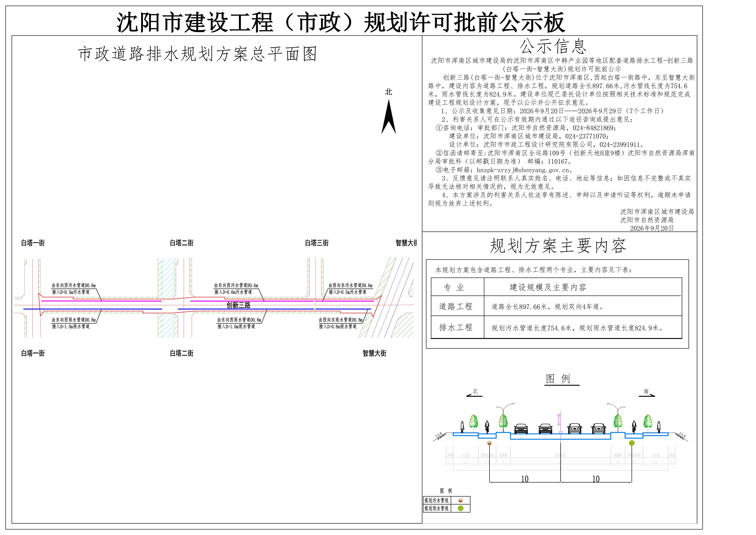Viewport: 756px width, 535px height.
Task: Click the signature 沈阳市浑南区城市建设局 at the notice's end
Action: [657, 212]
